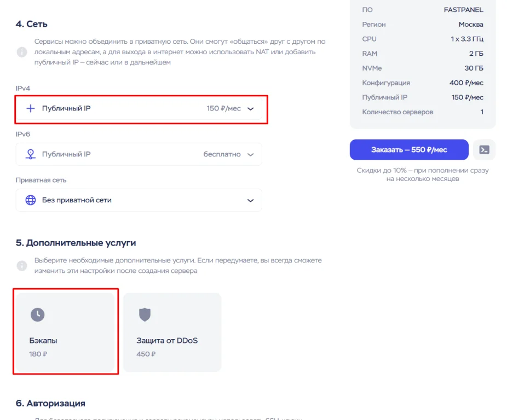Expand the IPv6 Публичный IP dropdown chevron
Screen dimensions: 507x420
[250, 154]
